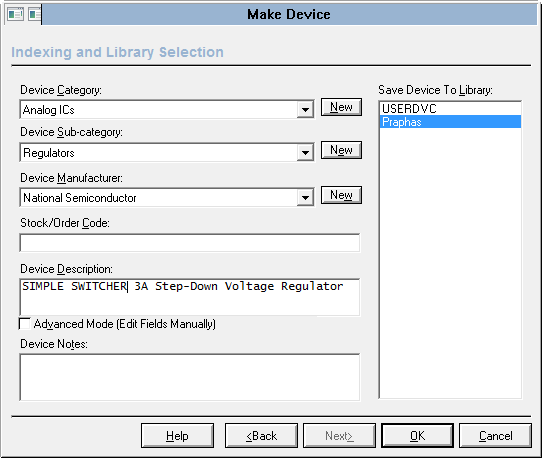Viewport: 542px width, 458px height.
Task: Click the Device Notes text area
Action: pyautogui.click(x=189, y=377)
